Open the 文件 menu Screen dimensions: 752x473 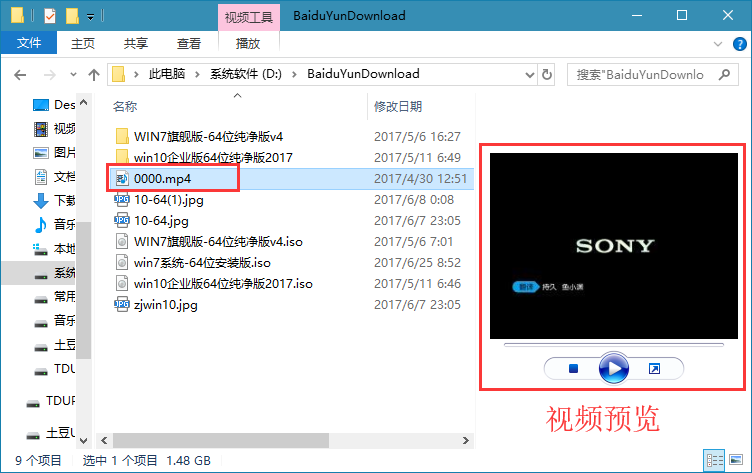coord(29,43)
